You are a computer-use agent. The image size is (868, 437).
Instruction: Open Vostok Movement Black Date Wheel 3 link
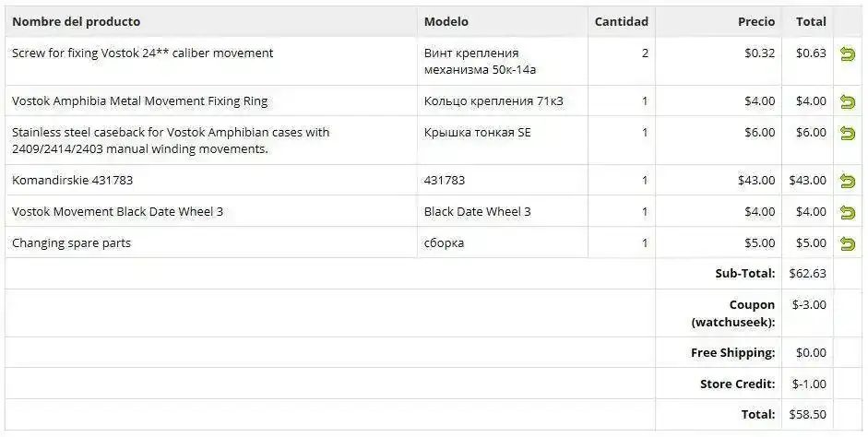(x=117, y=212)
